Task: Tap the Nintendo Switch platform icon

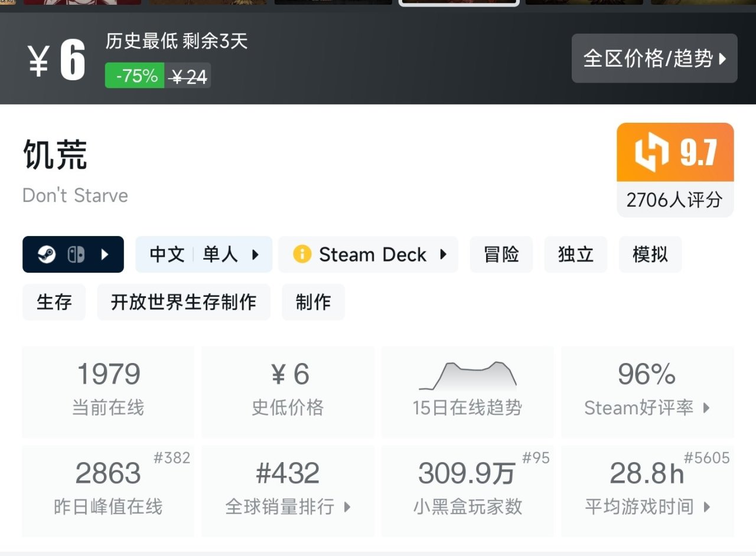Action: tap(76, 254)
